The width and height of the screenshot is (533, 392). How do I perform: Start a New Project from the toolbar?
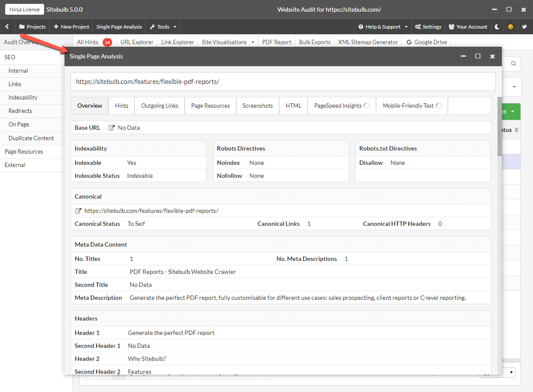71,27
